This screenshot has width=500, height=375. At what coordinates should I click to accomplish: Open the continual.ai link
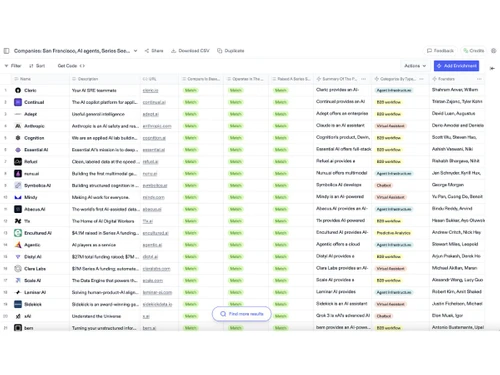tap(154, 102)
